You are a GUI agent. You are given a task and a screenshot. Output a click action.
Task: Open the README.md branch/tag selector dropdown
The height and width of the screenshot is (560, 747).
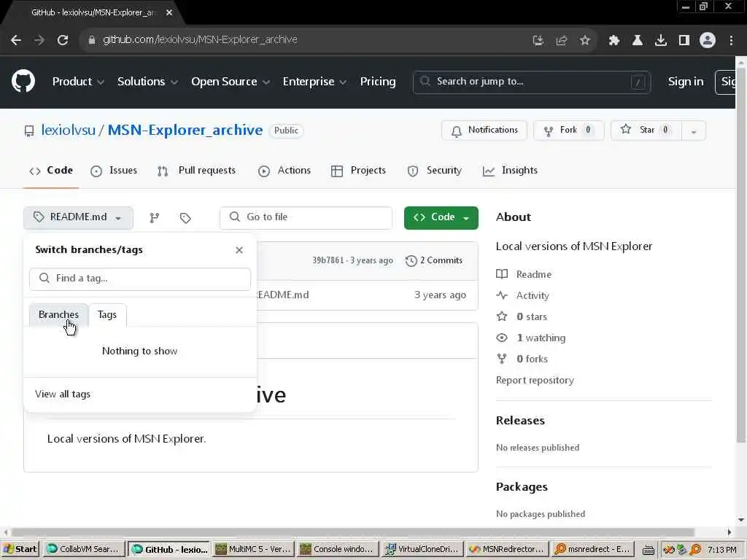coord(78,217)
